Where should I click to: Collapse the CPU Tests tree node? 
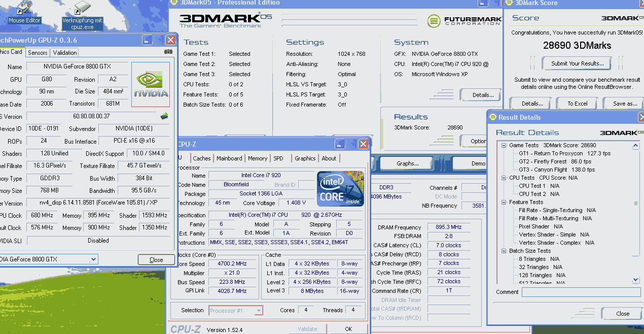click(x=504, y=178)
